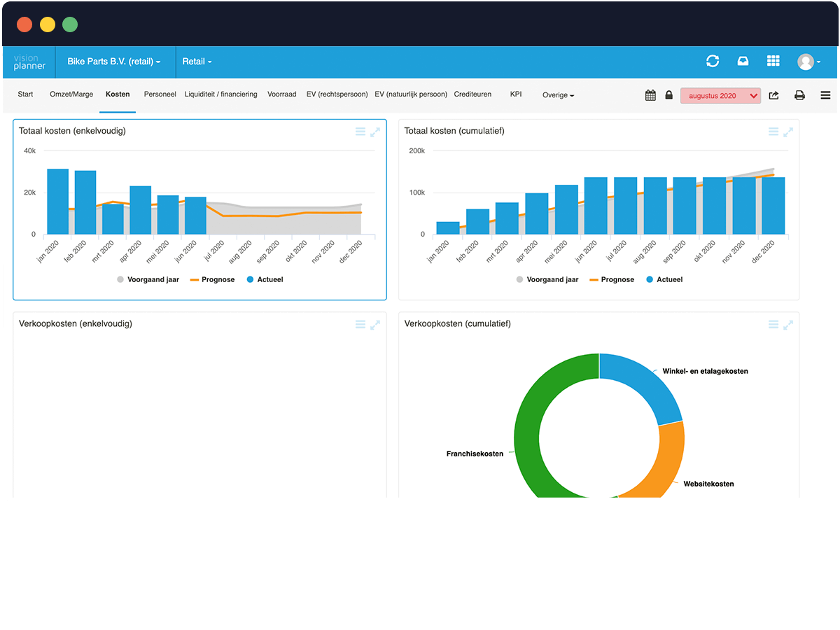Click the yellow macOS minimize button
The width and height of the screenshot is (840, 630).
47,24
